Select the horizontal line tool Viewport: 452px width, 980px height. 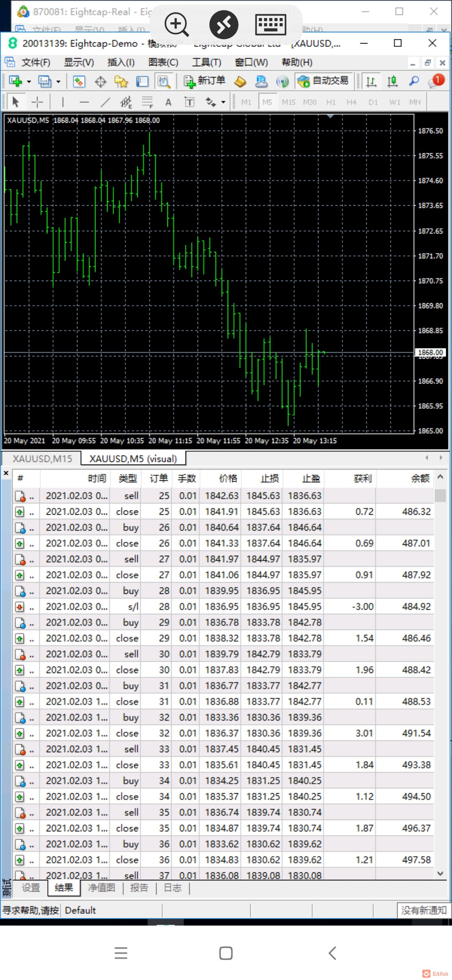[x=85, y=102]
